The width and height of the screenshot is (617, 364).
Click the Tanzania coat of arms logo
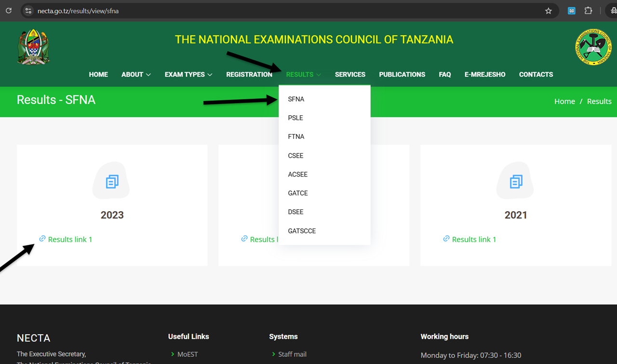click(33, 47)
